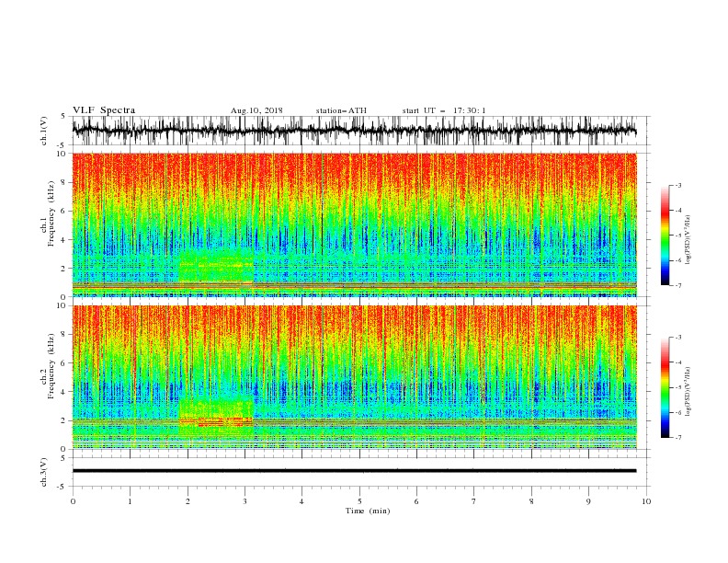
Task: Click time axis tick label "7"
Action: point(474,501)
